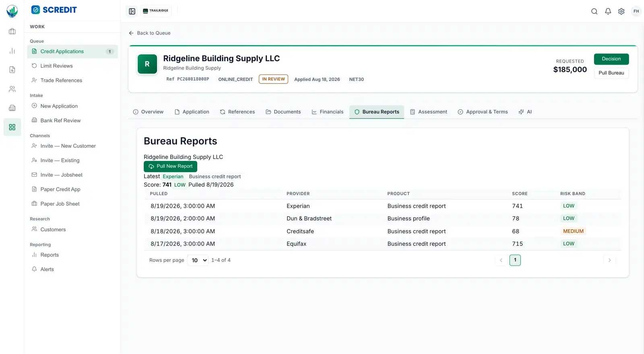Image resolution: width=644 pixels, height=354 pixels.
Task: Select page 1 in pagination
Action: [x=515, y=260]
